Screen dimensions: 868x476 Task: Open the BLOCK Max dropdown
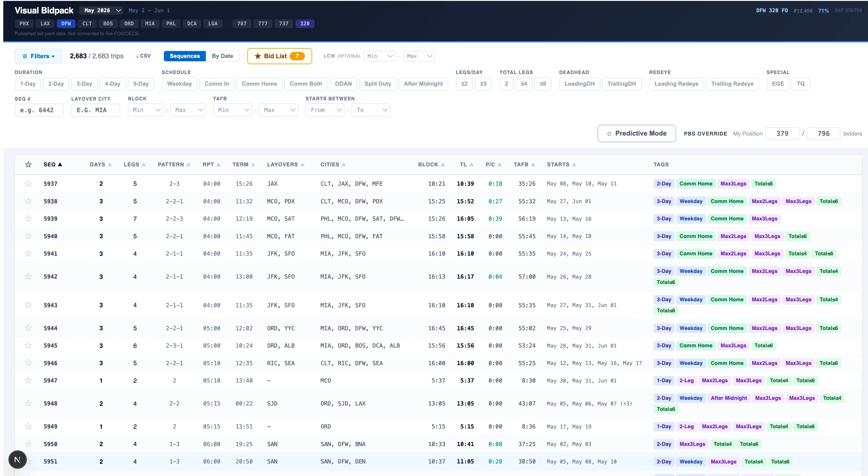click(x=188, y=110)
